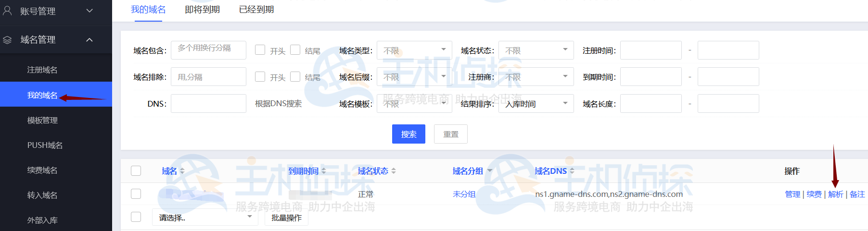Viewport: 868px width, 231px height.
Task: Check 结尾 for 域名排除
Action: tap(295, 76)
